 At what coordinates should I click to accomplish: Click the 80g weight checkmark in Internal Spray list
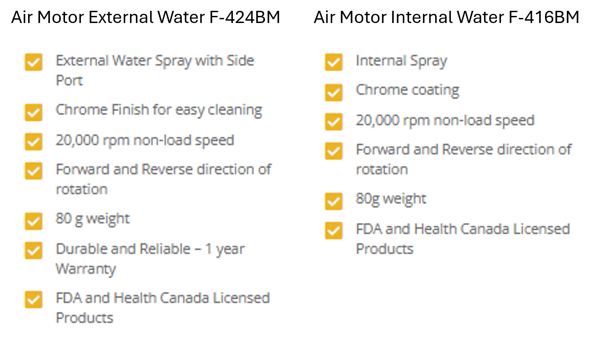(x=333, y=201)
